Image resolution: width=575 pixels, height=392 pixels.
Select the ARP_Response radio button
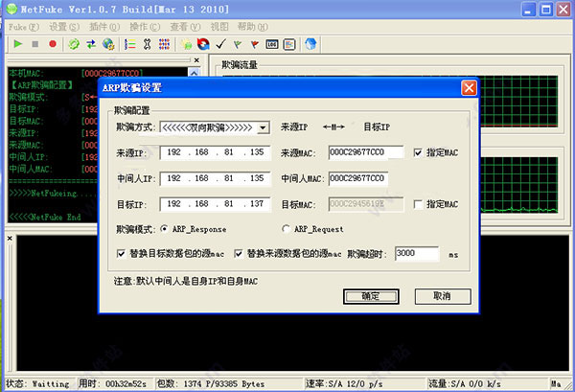(165, 229)
